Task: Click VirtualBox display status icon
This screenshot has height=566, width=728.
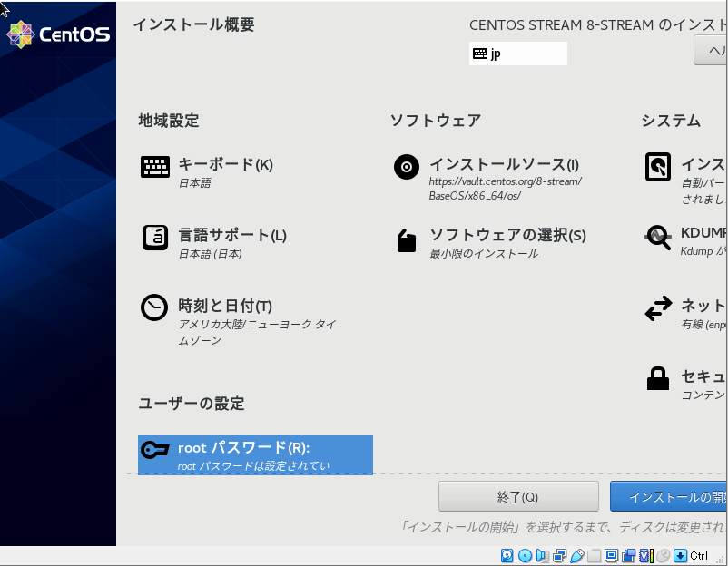Action: [x=612, y=555]
